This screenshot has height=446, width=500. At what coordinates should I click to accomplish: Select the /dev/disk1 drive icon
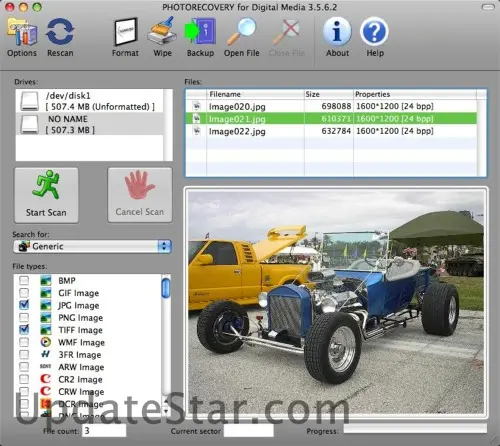click(x=29, y=101)
